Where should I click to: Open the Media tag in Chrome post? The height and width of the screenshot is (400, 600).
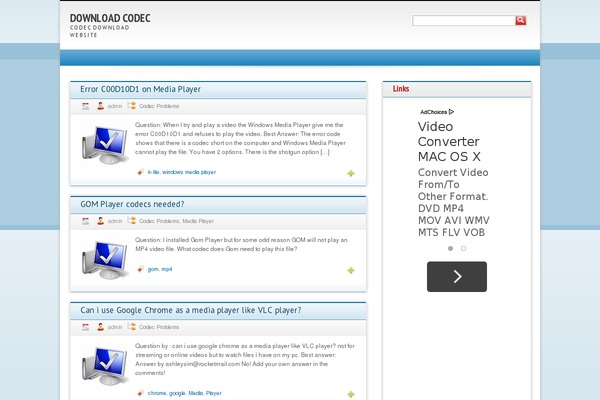click(196, 393)
